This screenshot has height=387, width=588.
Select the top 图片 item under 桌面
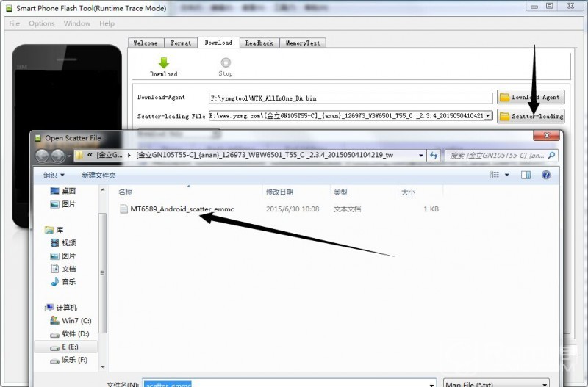[63, 204]
